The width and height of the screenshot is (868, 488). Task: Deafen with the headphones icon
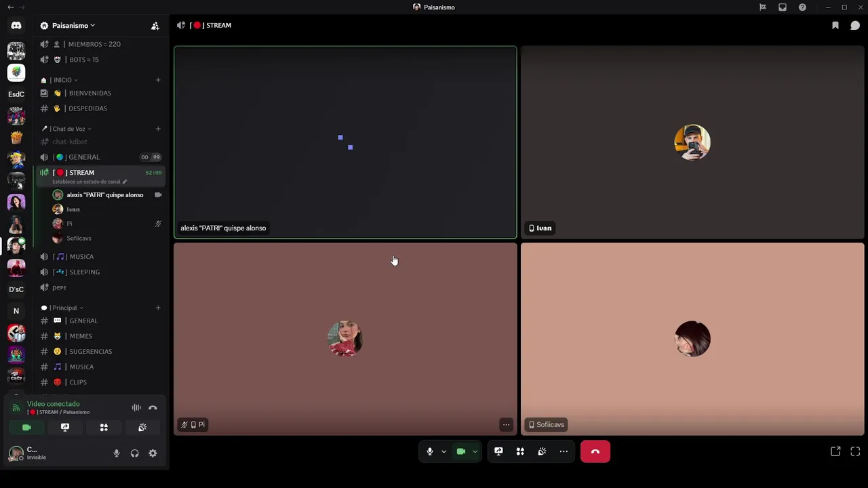pos(134,453)
